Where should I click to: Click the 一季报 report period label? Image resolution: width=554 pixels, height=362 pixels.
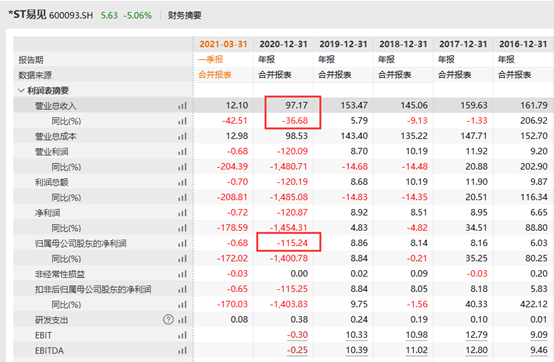(x=211, y=59)
